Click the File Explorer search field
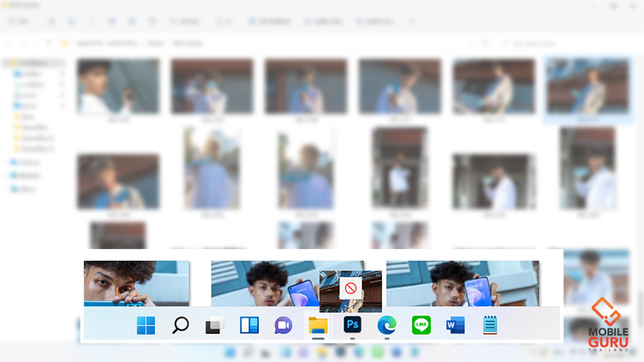 [565, 44]
